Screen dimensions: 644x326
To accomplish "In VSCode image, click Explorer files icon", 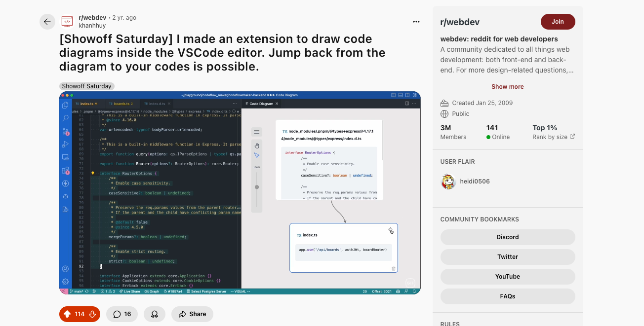I will 65,106.
